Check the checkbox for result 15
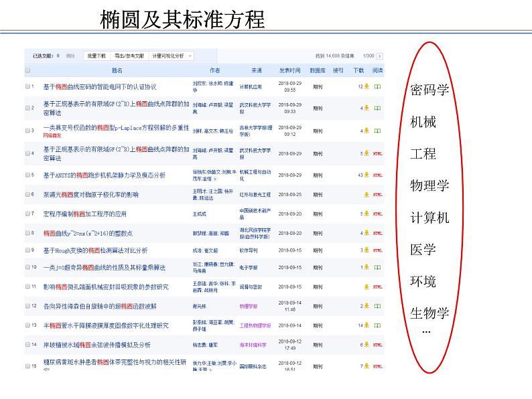This screenshot has width=532, height=399. tap(28, 366)
